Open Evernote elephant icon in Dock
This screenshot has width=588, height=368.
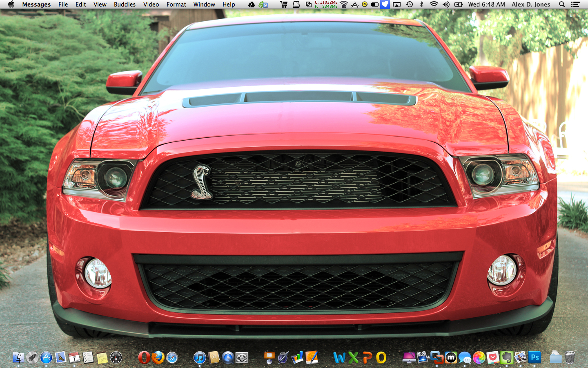[x=507, y=358]
